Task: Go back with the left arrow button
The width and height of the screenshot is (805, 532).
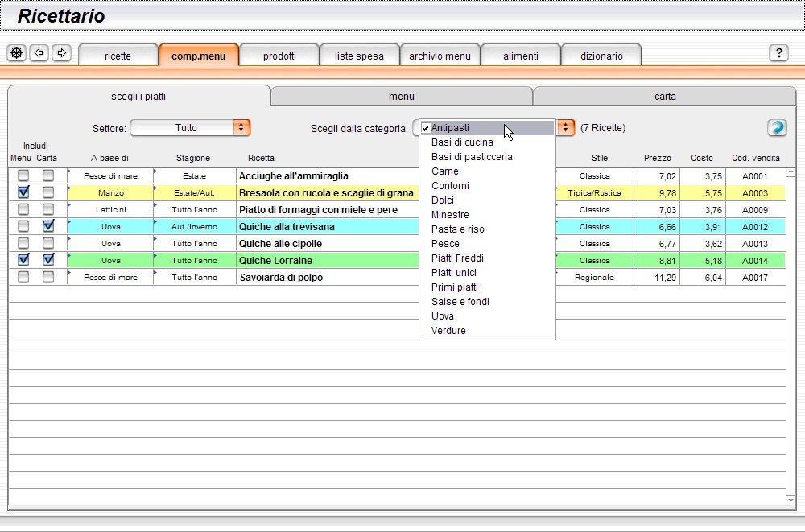Action: (x=39, y=53)
